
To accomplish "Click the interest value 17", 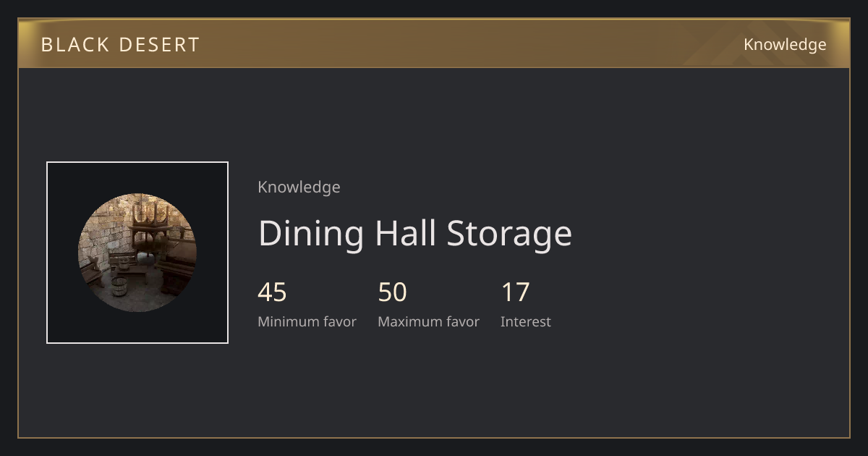I will [x=516, y=292].
